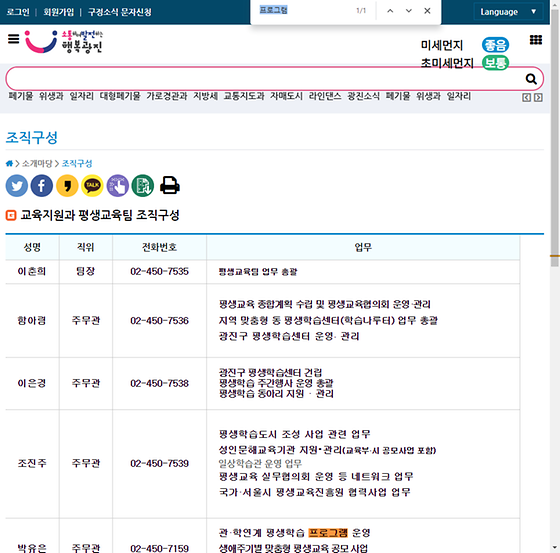Click 미세먼지 label
Screen dimensions: 560x553
442,45
